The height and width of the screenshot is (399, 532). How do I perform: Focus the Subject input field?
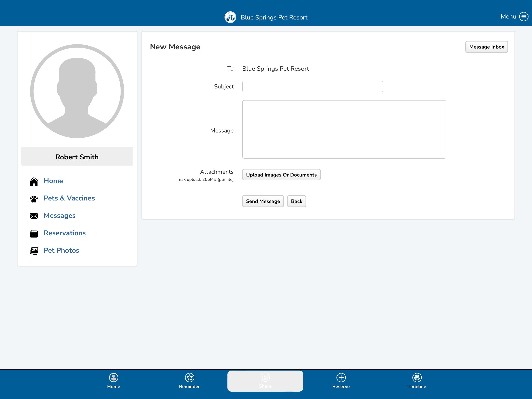coord(312,86)
